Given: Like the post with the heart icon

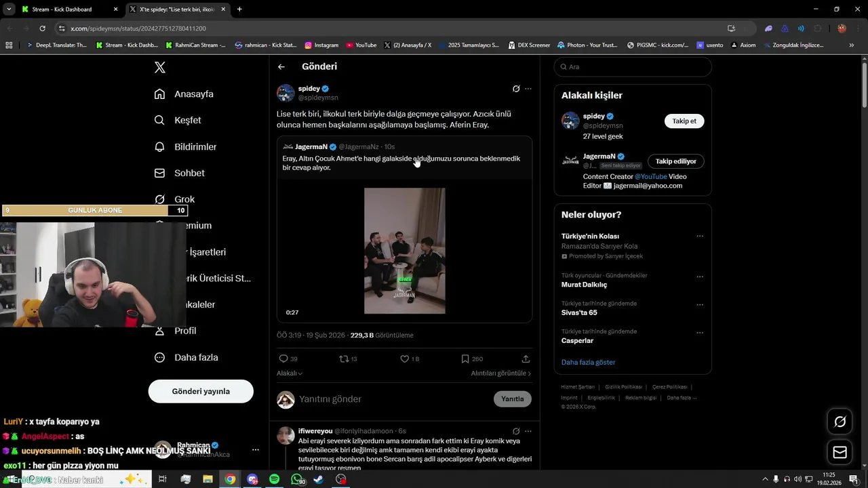Looking at the screenshot, I should click(x=404, y=359).
